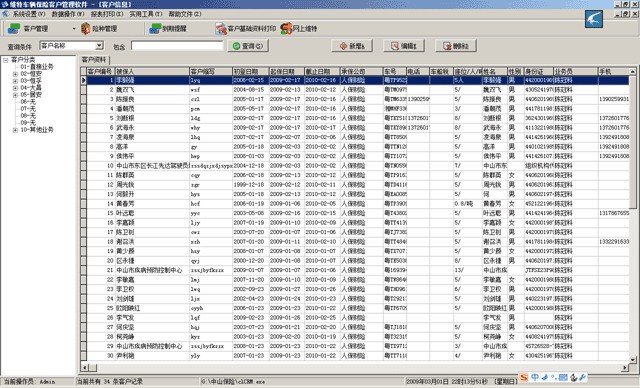Click the 编辑 edit button
This screenshot has height=388, width=640.
pyautogui.click(x=404, y=46)
